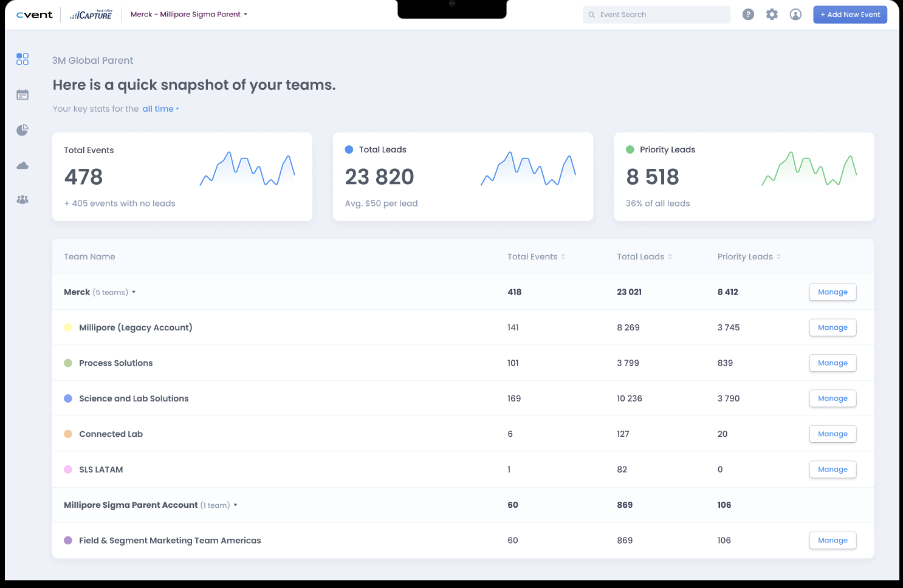Click purple dot of Field & Segment Marketing
Image resolution: width=903 pixels, height=588 pixels.
point(68,541)
